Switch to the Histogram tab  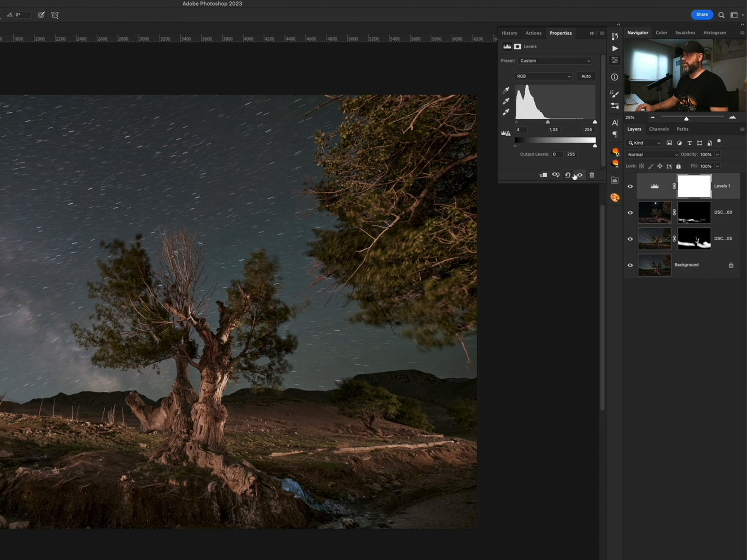point(714,33)
